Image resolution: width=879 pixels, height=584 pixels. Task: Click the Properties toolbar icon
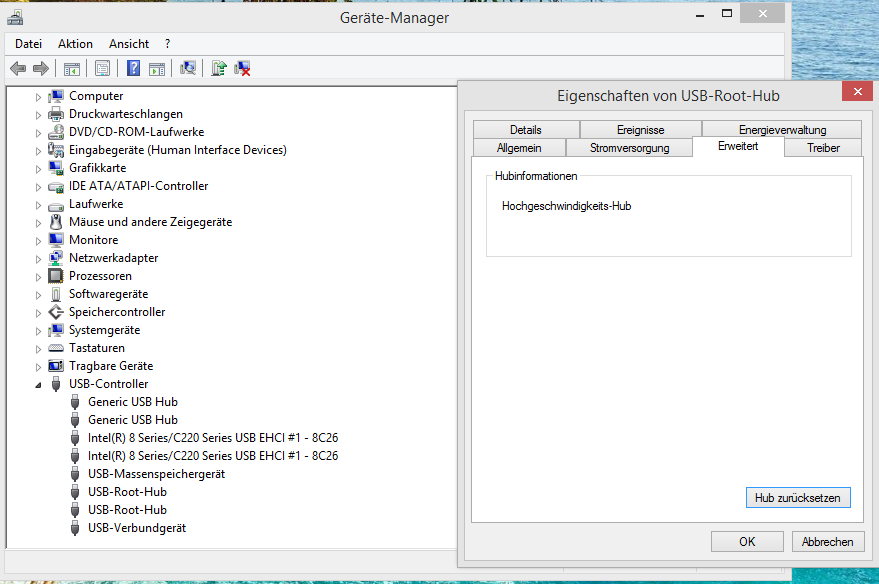coord(102,68)
